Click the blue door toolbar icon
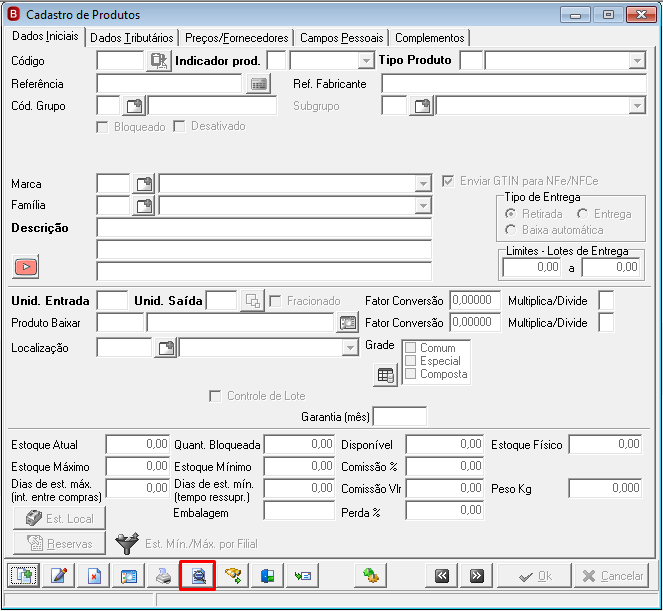The width and height of the screenshot is (663, 611). coord(267,575)
